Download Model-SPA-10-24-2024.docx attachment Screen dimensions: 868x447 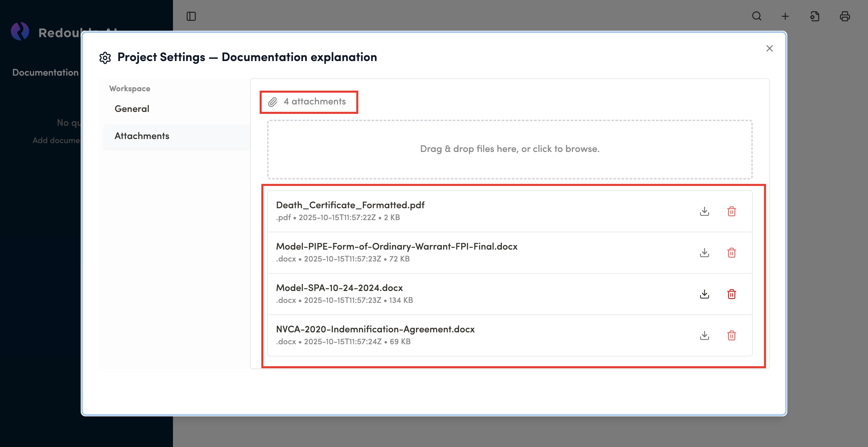(x=704, y=294)
